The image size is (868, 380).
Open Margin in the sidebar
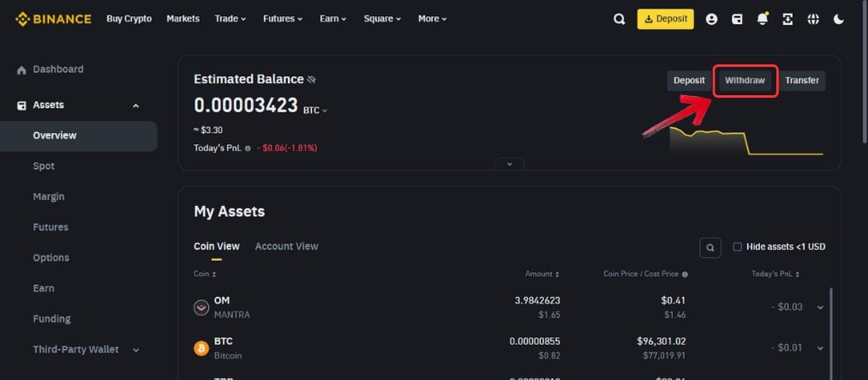[49, 196]
